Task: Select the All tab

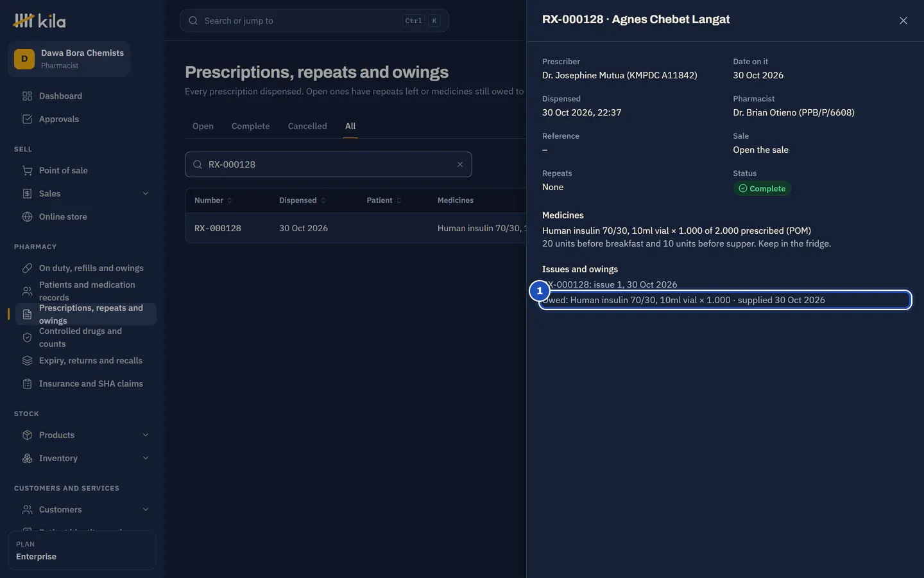Action: point(350,127)
